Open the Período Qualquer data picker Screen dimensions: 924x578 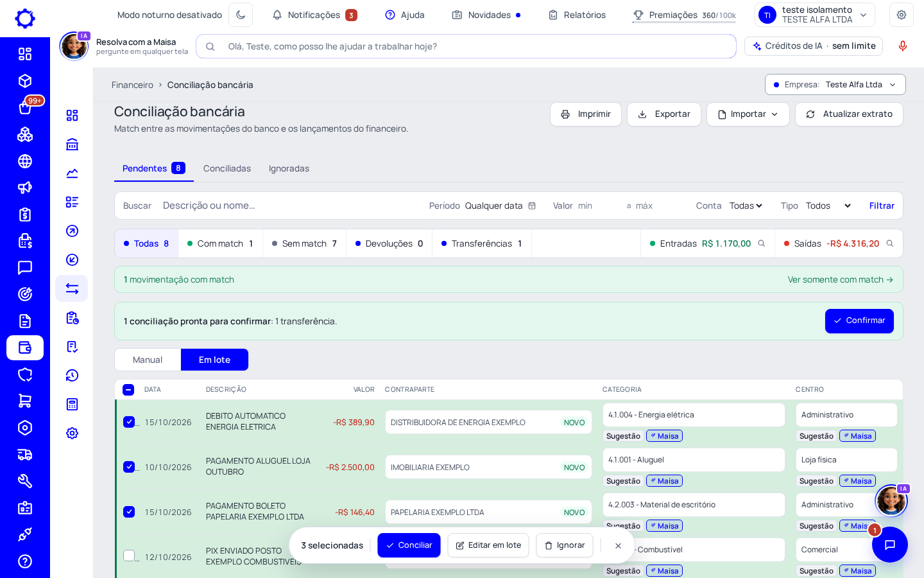(501, 206)
